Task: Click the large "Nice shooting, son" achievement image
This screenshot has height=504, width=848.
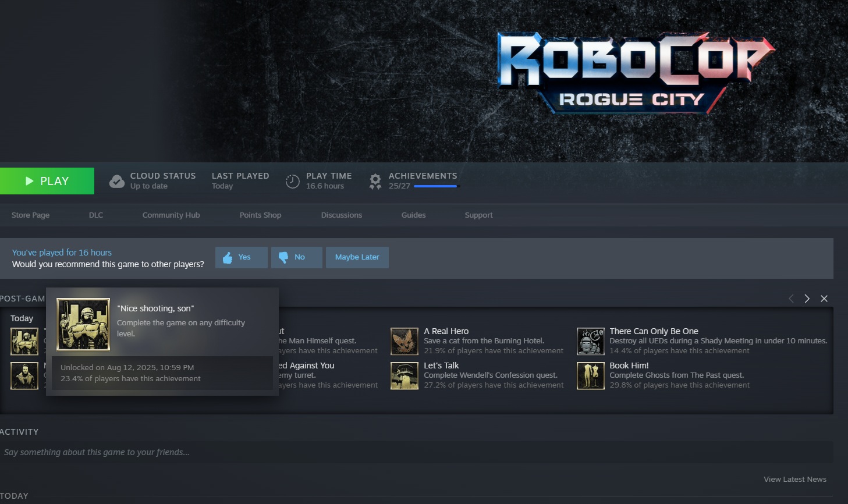Action: (83, 324)
